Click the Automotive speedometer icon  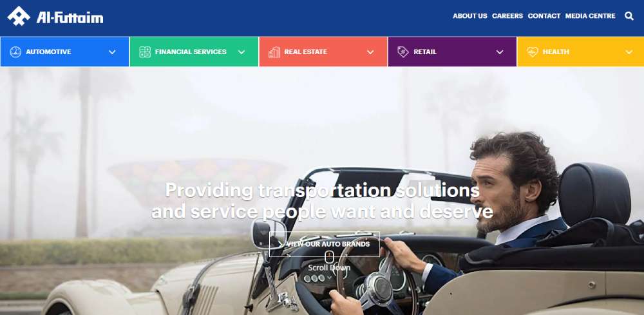[x=15, y=52]
